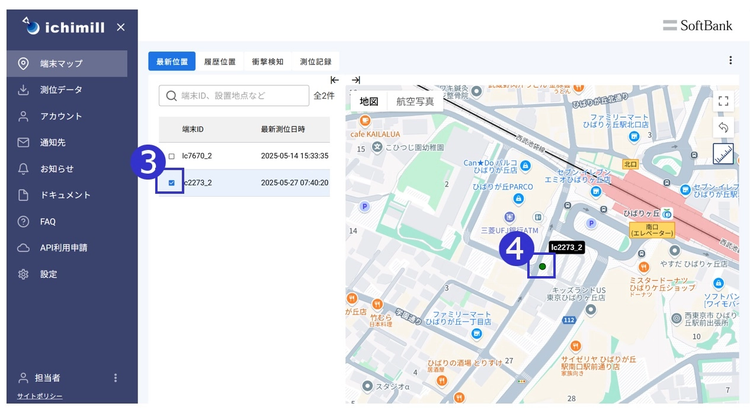Click the スタジオα map pin

point(367,385)
